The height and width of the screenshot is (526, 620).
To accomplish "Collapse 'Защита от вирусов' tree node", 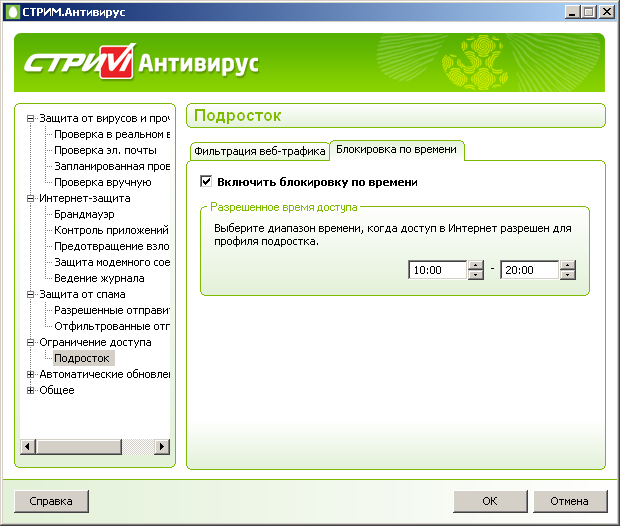I will tap(30, 118).
